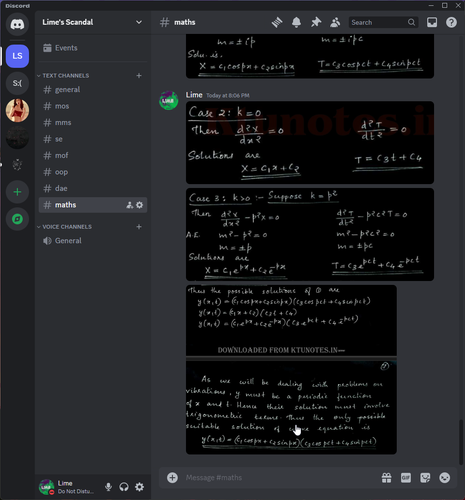Click create invite icon on maths channel
Image resolution: width=465 pixels, height=500 pixels.
point(129,205)
